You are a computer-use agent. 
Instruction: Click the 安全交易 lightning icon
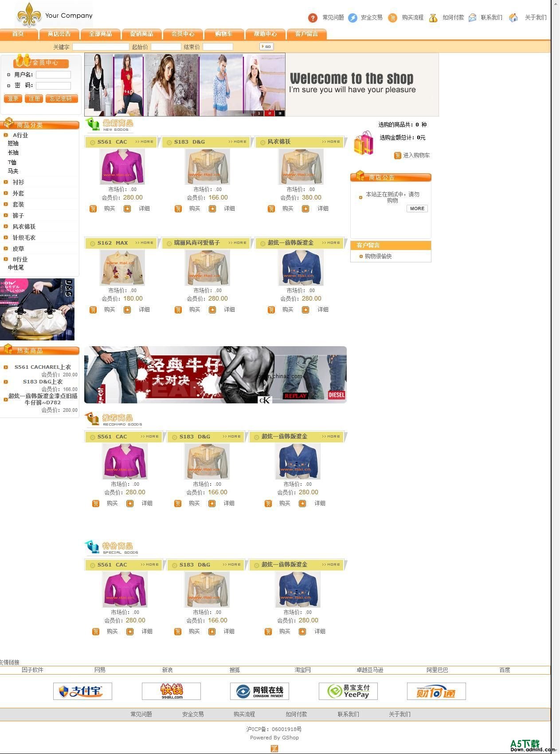point(352,18)
